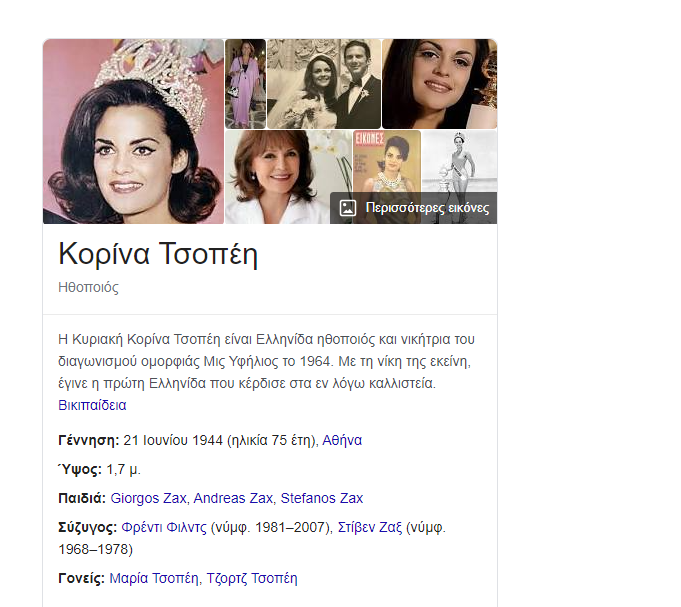This screenshot has width=681, height=607.
Task: Open the photo of woman in white jacket
Action: coord(277,177)
